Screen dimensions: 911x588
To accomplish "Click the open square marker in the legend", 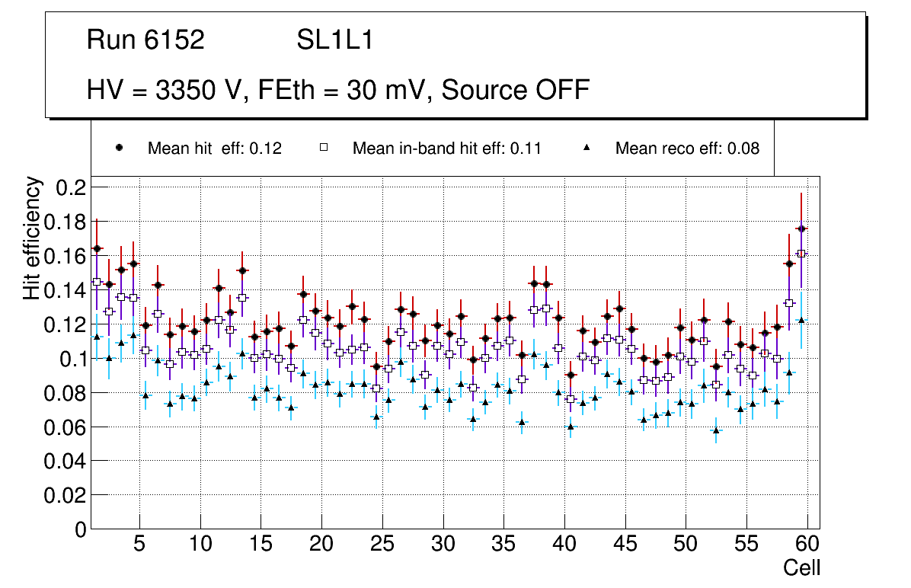I will coord(324,148).
